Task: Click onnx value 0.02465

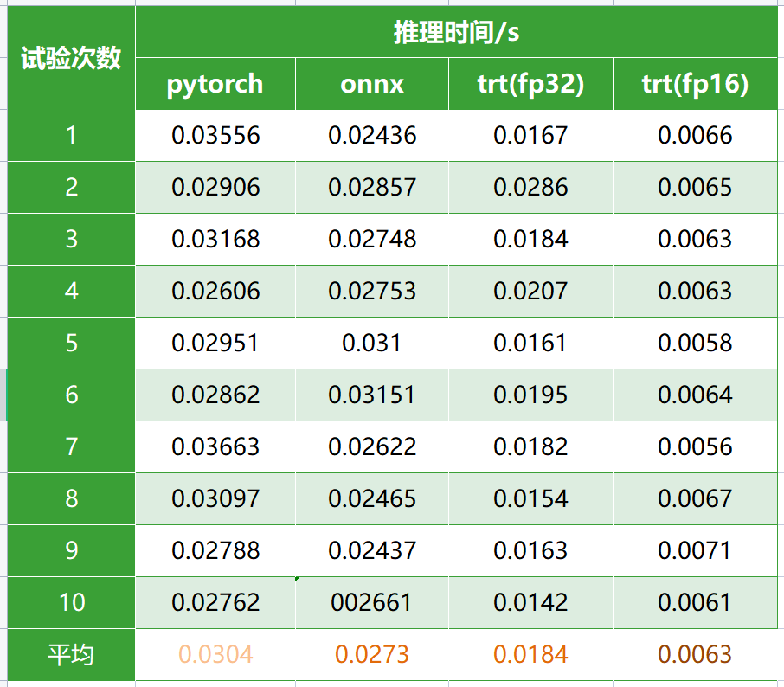Action: 372,498
